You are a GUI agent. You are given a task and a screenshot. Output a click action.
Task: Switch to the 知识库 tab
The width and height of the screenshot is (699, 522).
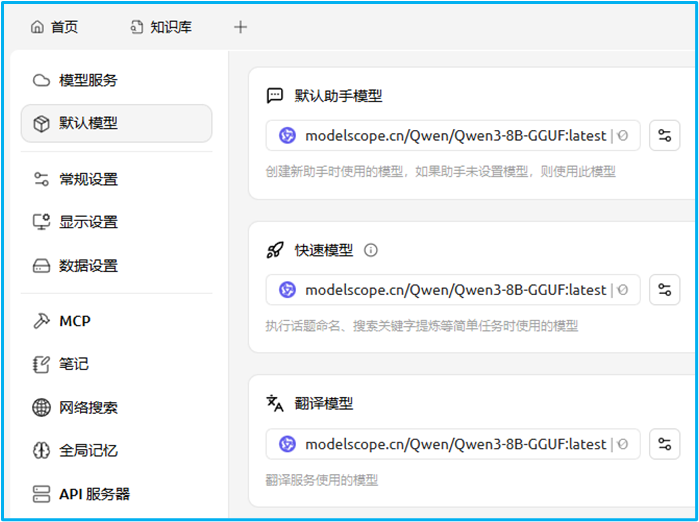161,27
